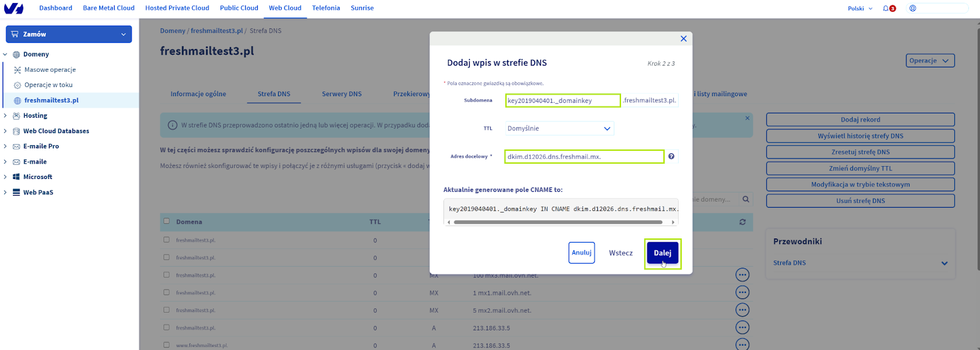Open the Polski language selector
This screenshot has width=980, height=350.
pos(860,9)
